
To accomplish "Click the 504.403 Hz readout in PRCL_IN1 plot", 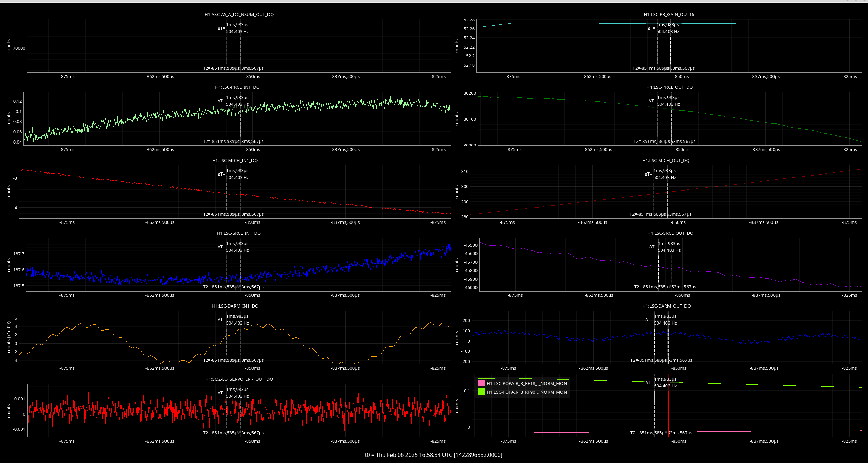I will pos(238,104).
